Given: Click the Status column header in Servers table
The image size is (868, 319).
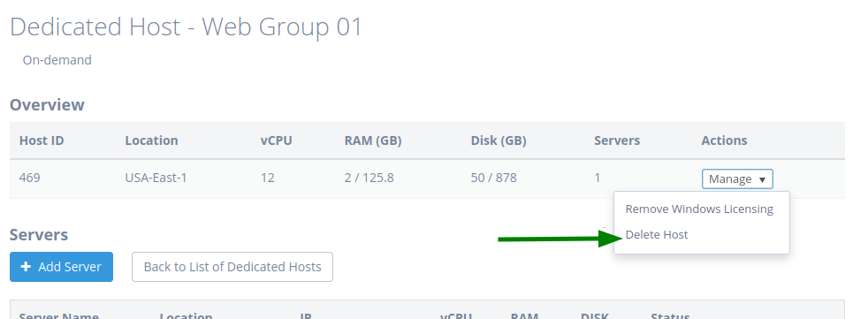Looking at the screenshot, I should tap(670, 315).
